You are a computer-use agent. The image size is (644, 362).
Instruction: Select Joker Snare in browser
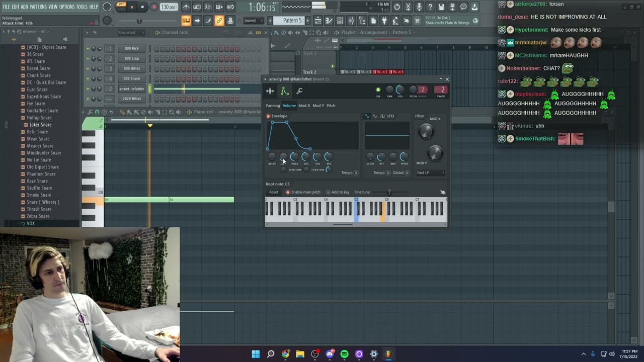(40, 125)
